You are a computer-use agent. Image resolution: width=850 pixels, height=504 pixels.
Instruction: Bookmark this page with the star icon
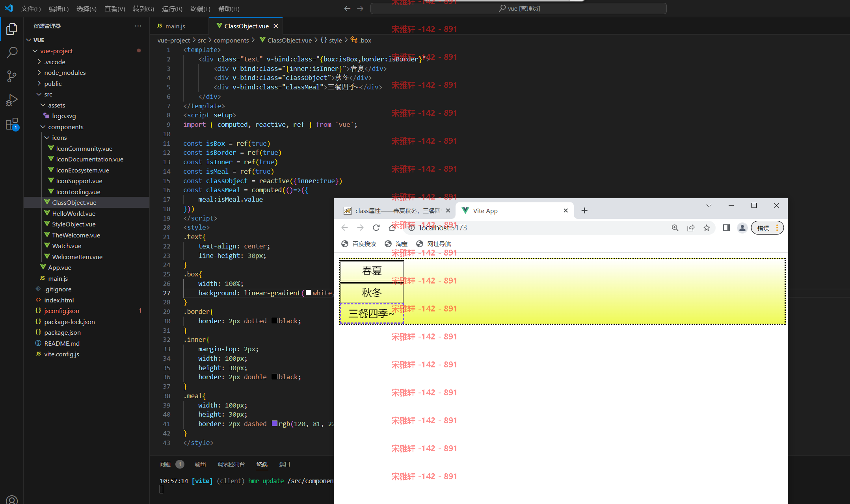point(707,228)
